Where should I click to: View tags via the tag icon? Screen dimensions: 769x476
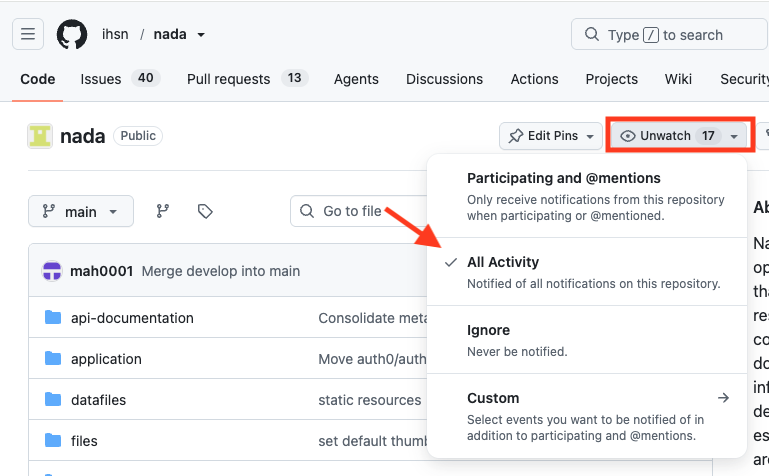(x=205, y=211)
